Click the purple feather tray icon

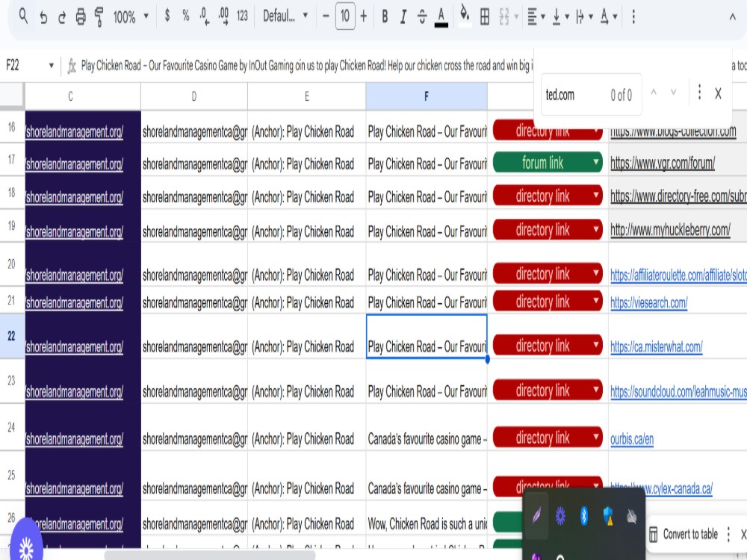536,516
